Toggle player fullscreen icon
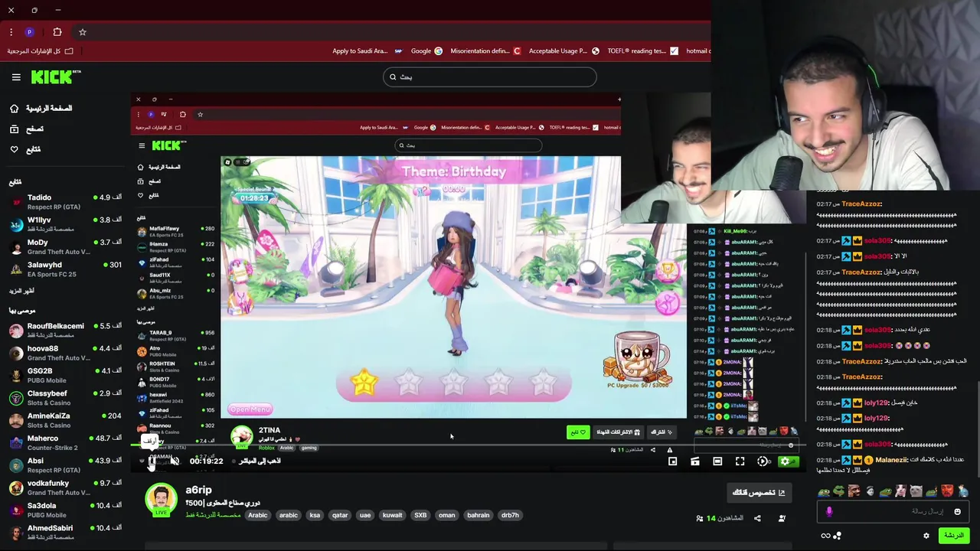The image size is (980, 551). click(x=740, y=461)
